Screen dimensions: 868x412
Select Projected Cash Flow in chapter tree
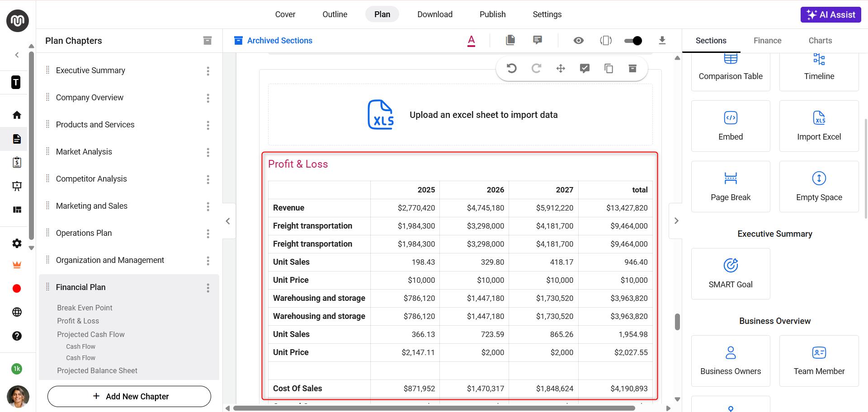pyautogui.click(x=91, y=334)
